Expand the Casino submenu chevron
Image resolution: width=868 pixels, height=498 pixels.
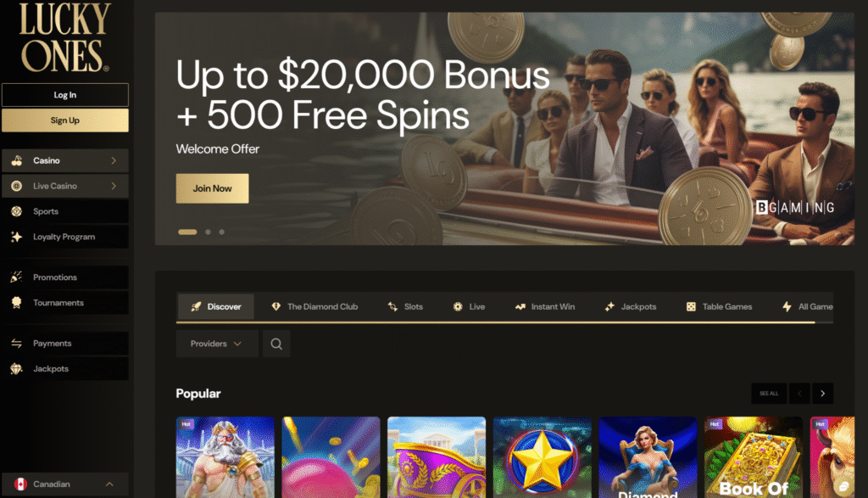(x=114, y=160)
